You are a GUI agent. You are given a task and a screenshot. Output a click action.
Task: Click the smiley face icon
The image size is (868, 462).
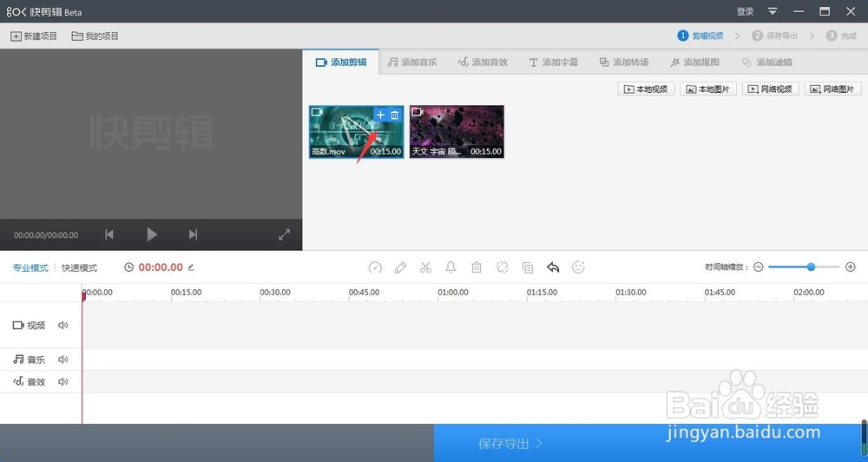click(578, 267)
